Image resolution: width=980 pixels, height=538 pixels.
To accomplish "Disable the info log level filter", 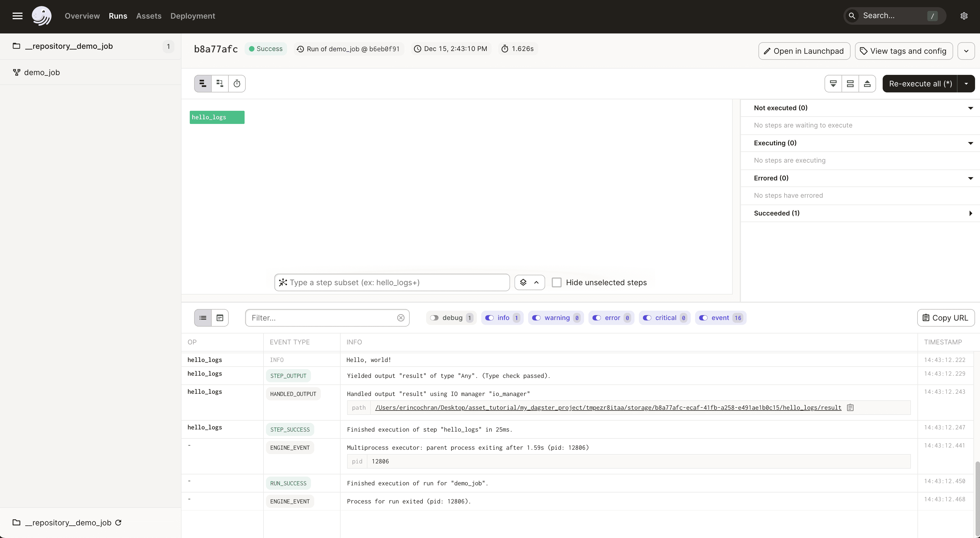I will pyautogui.click(x=490, y=318).
